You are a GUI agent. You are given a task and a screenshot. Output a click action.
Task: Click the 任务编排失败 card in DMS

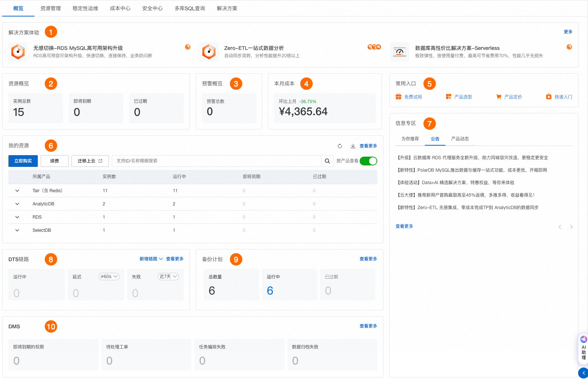click(x=239, y=355)
